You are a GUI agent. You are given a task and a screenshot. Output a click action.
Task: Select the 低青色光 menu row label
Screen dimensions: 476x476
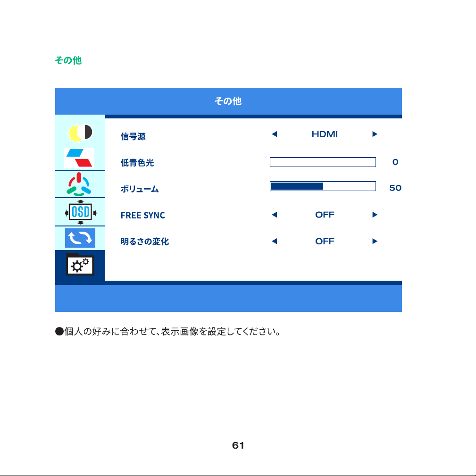coord(137,163)
